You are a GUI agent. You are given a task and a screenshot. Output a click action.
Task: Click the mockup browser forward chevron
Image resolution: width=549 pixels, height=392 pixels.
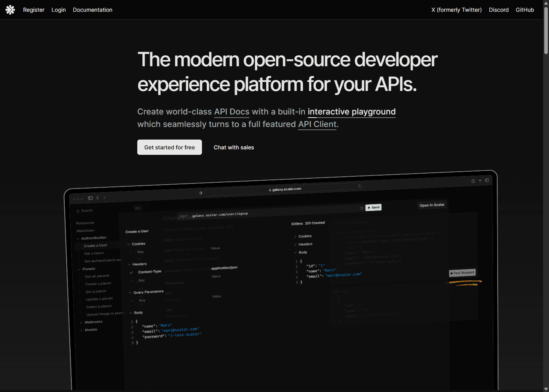point(104,198)
